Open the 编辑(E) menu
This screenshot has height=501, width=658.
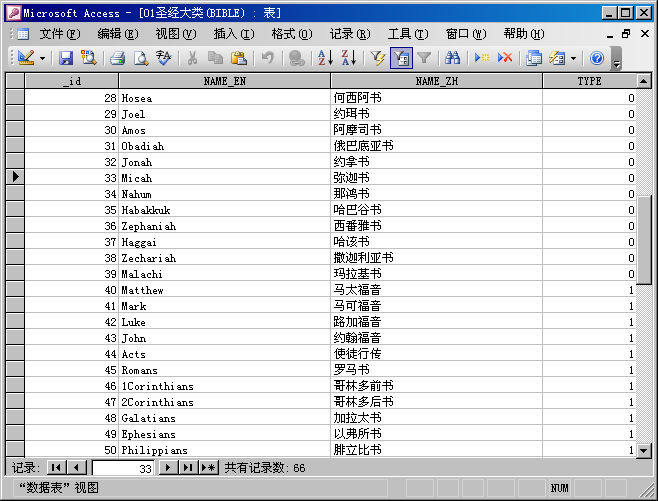[x=118, y=34]
